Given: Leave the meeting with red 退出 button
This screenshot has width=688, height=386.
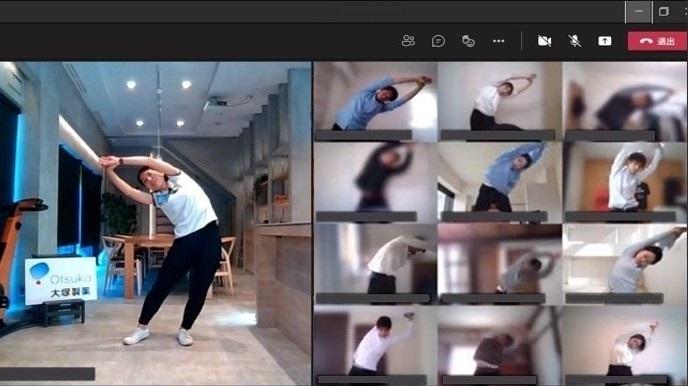Looking at the screenshot, I should point(657,41).
